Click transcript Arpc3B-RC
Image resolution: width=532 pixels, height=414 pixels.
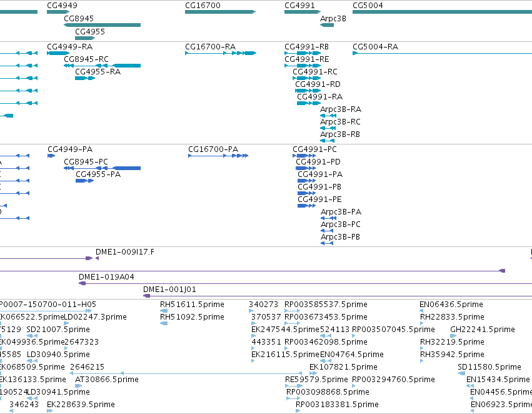click(x=340, y=122)
